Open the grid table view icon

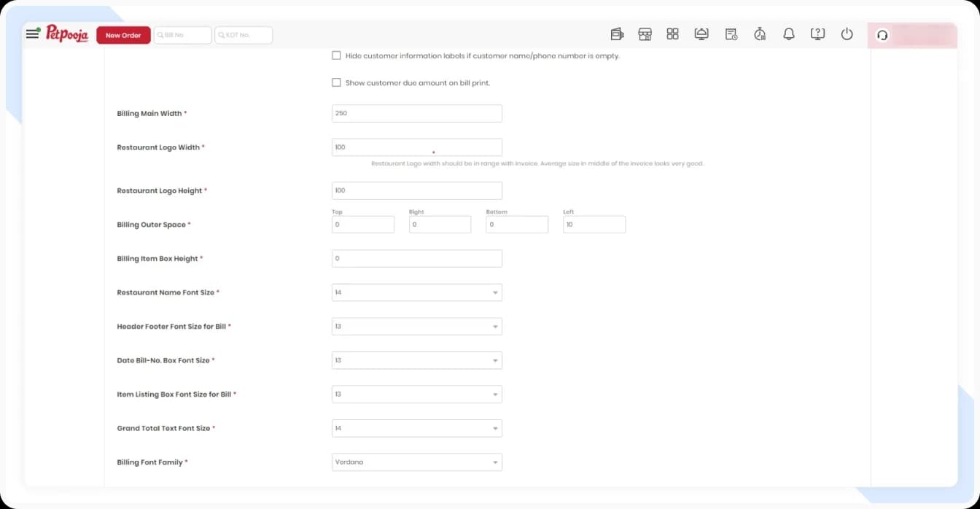[672, 34]
